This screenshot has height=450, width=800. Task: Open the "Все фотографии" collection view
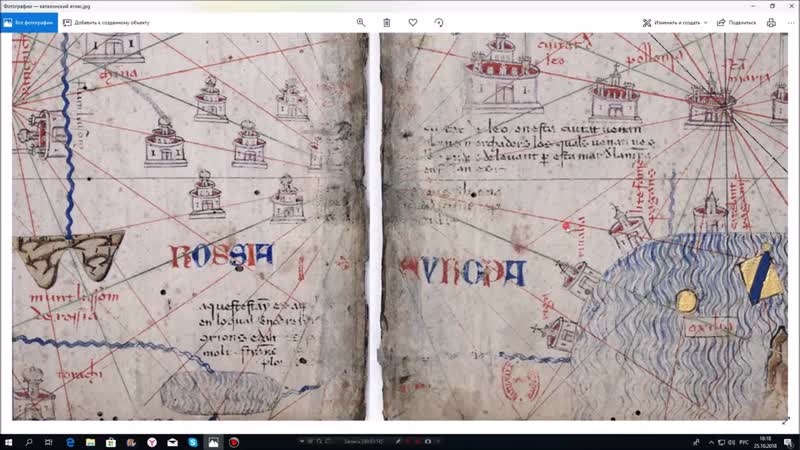coord(29,23)
